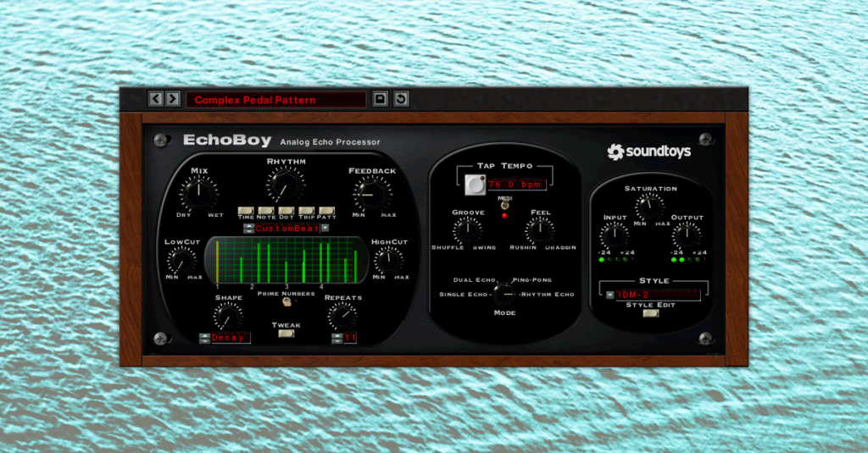Viewport: 868px width, 453px height.
Task: Toggle the Dot rhythm button
Action: 287,210
